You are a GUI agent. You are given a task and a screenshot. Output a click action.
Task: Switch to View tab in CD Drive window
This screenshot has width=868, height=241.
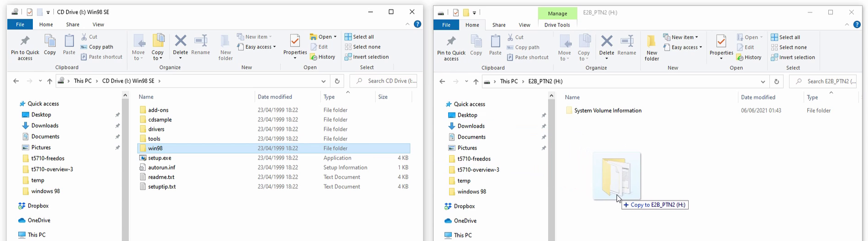point(98,25)
